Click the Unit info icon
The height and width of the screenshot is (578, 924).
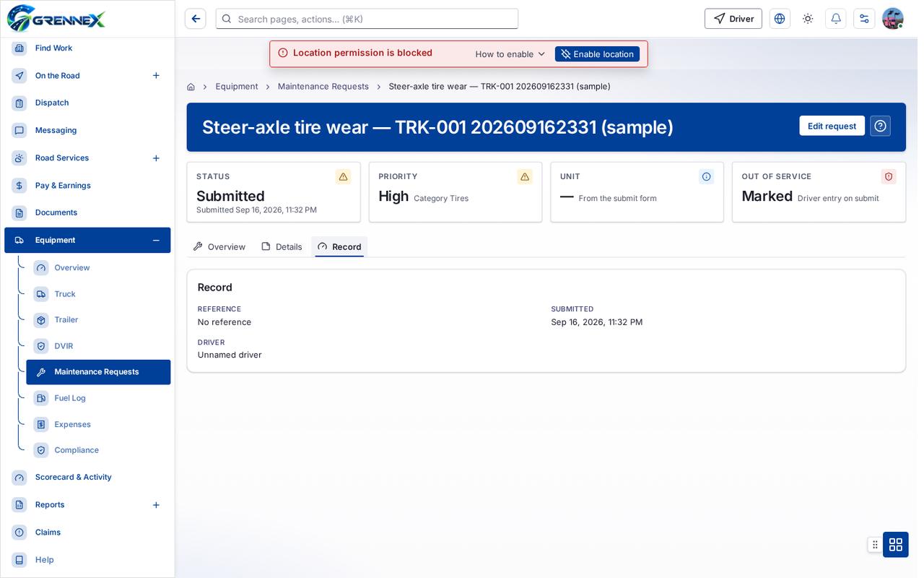[x=707, y=176]
